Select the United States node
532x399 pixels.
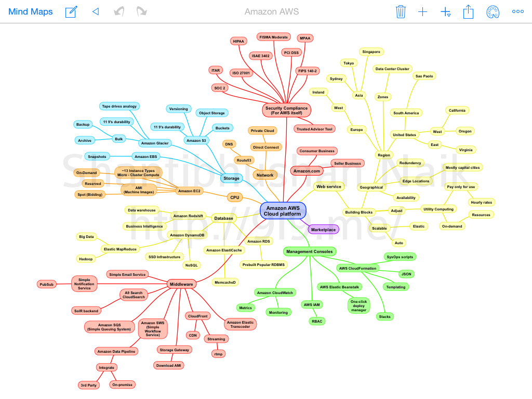point(404,135)
